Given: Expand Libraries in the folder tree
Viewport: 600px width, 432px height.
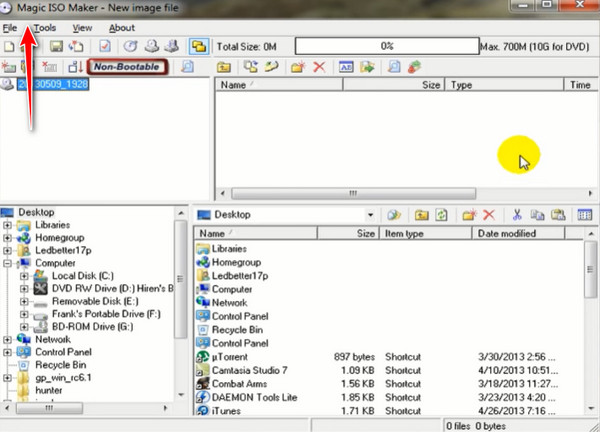Looking at the screenshot, I should click(7, 225).
